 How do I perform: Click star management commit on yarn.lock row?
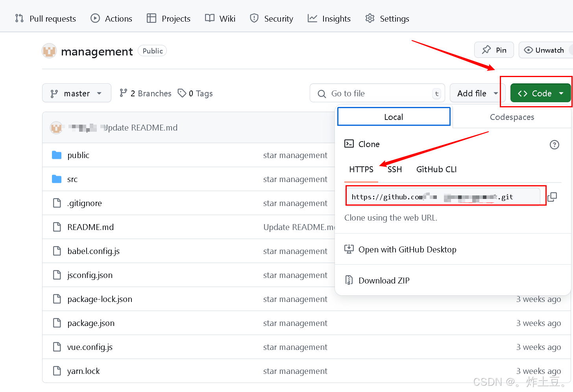pos(295,371)
